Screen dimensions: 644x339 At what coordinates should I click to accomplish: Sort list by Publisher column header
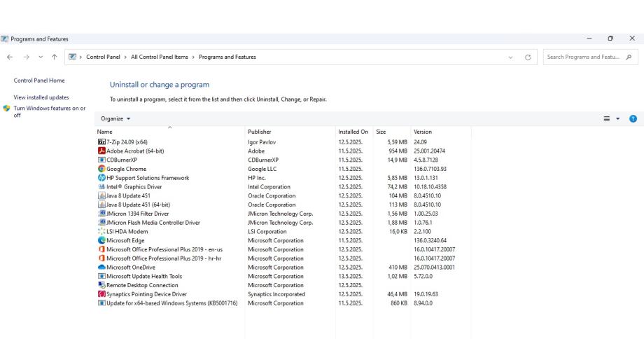pyautogui.click(x=260, y=131)
